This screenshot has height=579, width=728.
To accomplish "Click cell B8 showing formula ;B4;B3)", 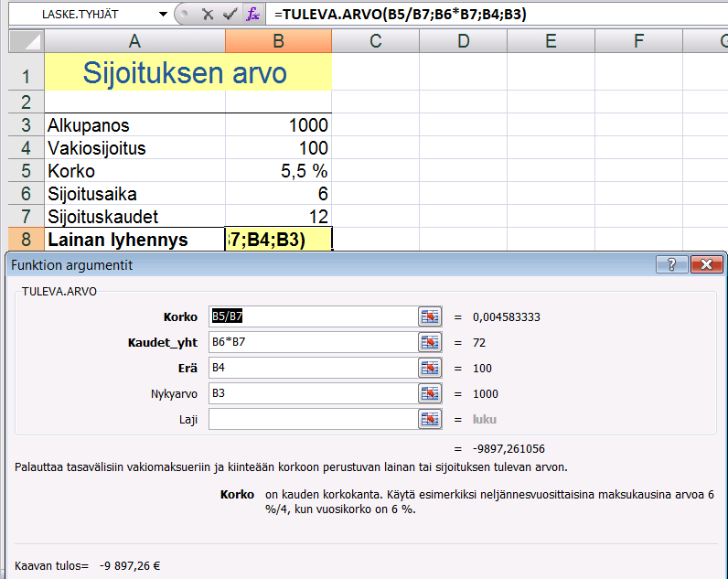I will pyautogui.click(x=279, y=239).
